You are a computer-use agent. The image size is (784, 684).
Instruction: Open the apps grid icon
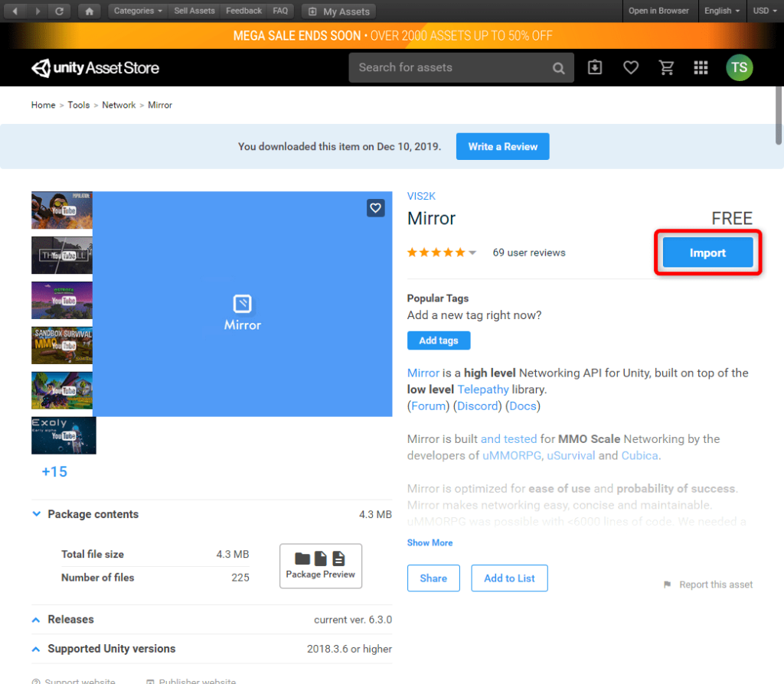(x=701, y=67)
